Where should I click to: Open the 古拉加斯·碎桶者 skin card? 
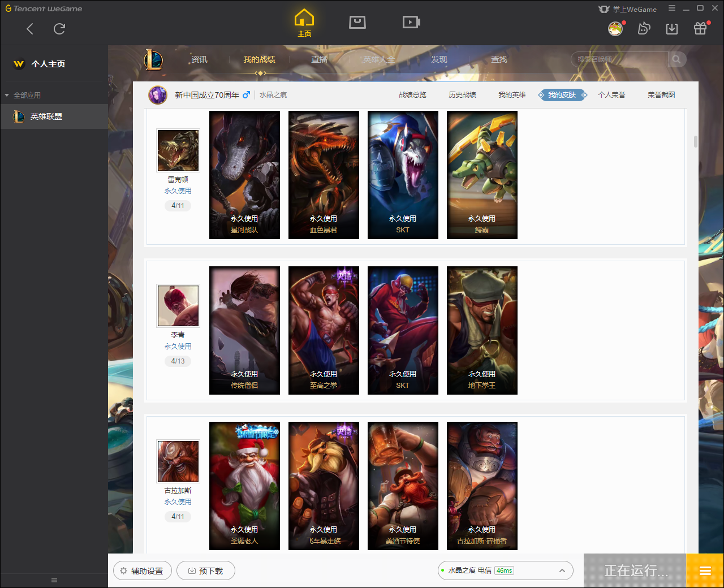482,486
